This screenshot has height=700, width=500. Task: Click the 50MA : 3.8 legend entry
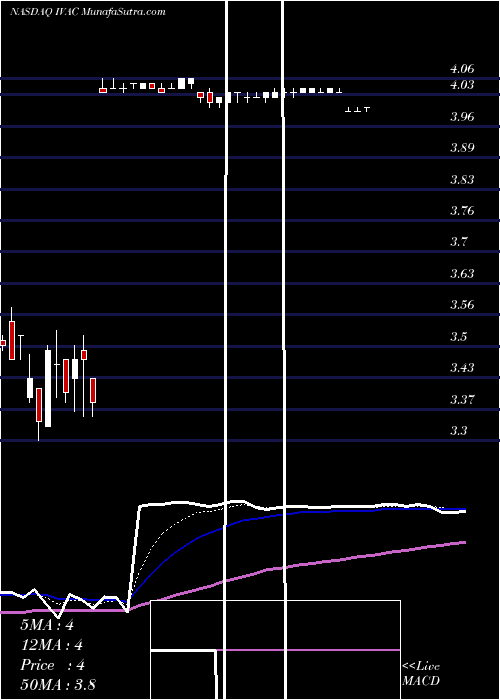(x=58, y=685)
